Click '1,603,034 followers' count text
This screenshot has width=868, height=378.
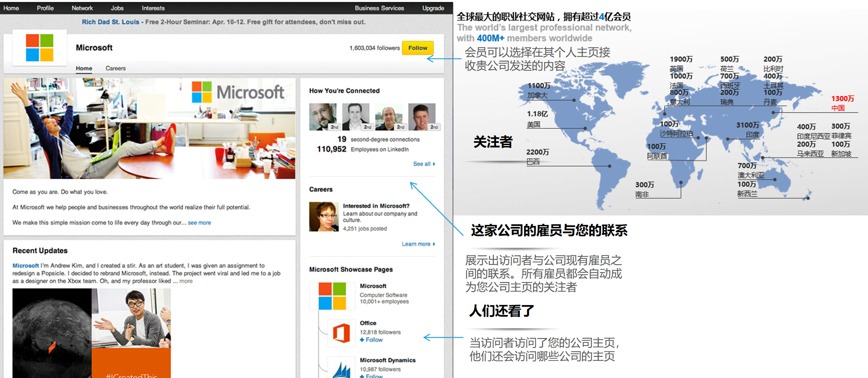tap(374, 48)
